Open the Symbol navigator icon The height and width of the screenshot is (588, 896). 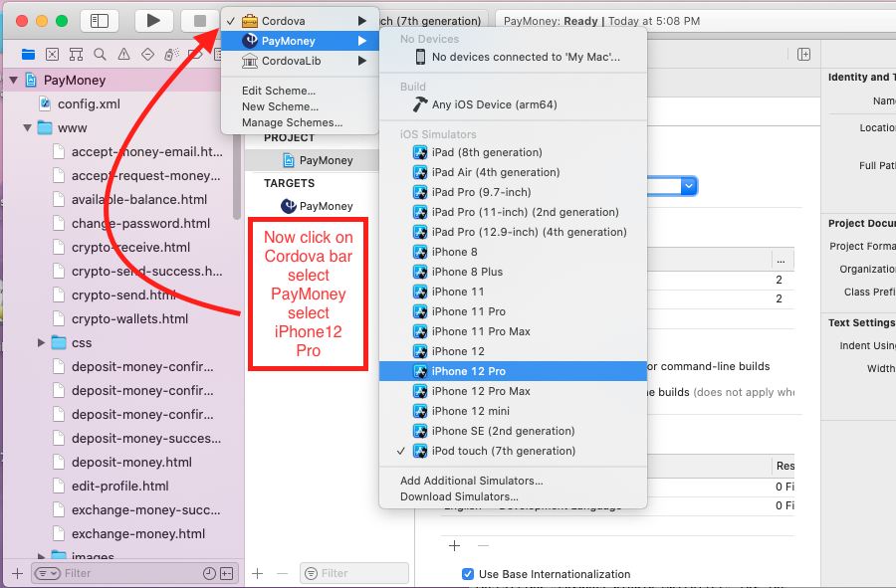coord(76,54)
